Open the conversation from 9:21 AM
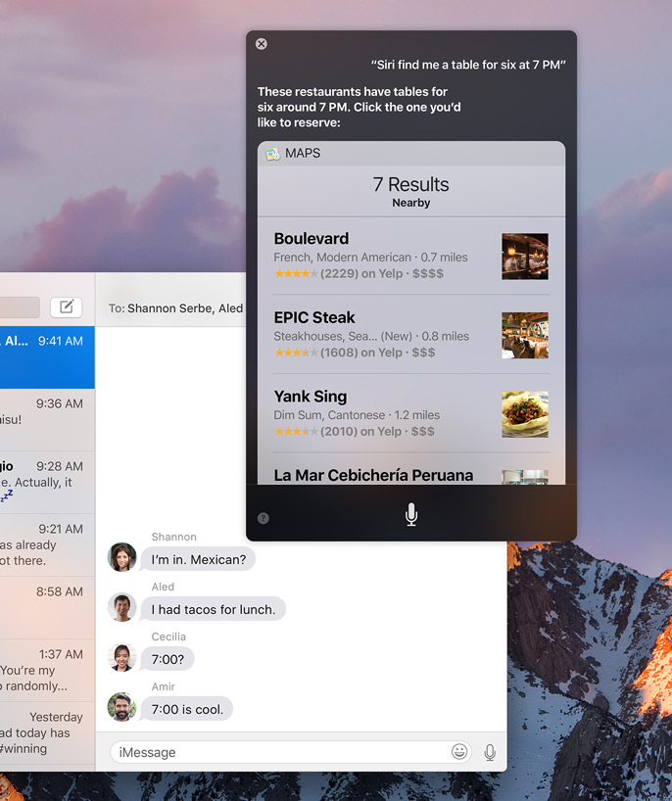 coord(47,545)
